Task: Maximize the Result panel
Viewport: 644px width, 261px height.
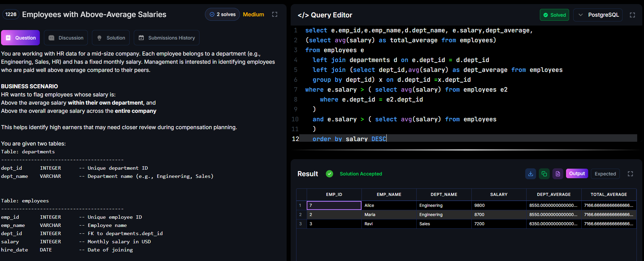Action: click(630, 174)
